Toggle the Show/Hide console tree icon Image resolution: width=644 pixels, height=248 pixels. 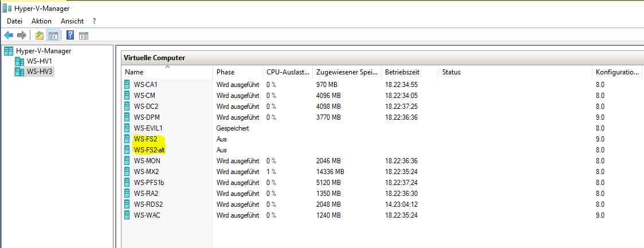pyautogui.click(x=53, y=36)
